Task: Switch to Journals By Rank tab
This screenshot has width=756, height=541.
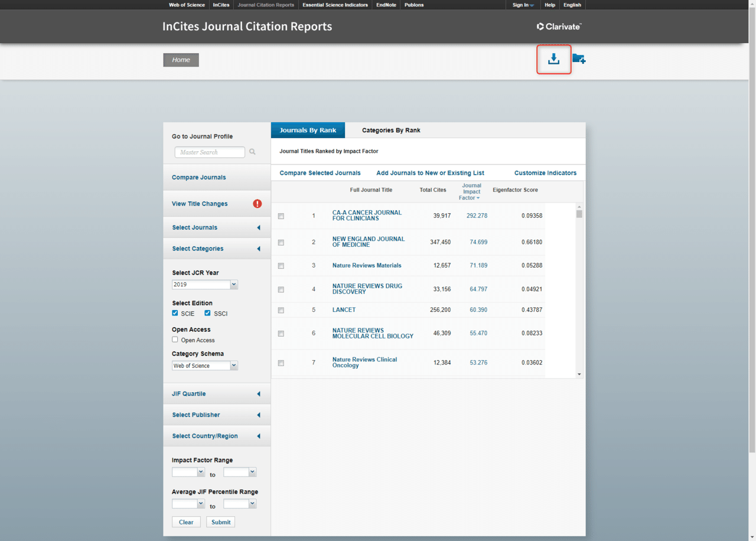Action: [308, 130]
